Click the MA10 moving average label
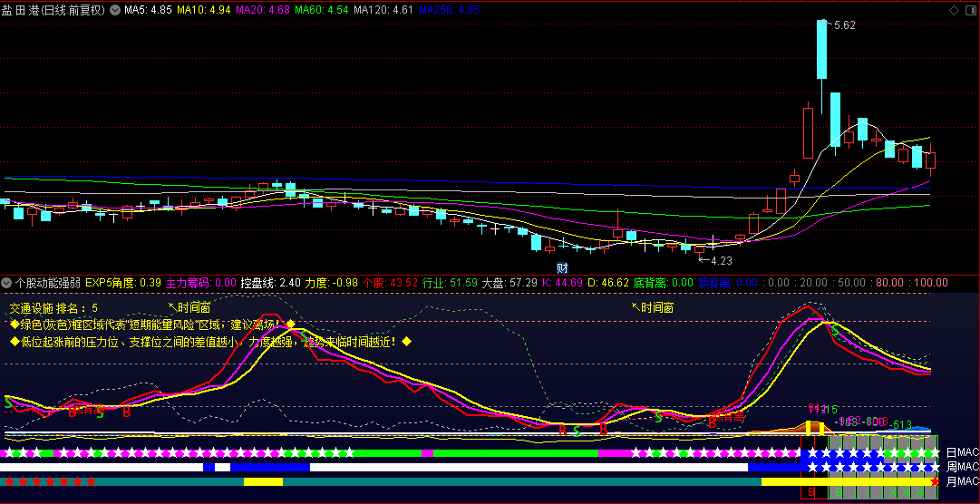Viewport: 980px width, 504px height. (203, 10)
